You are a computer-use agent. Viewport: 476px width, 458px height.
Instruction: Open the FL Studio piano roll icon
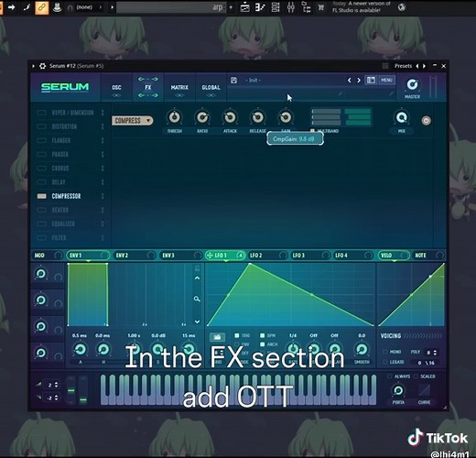coord(260,7)
